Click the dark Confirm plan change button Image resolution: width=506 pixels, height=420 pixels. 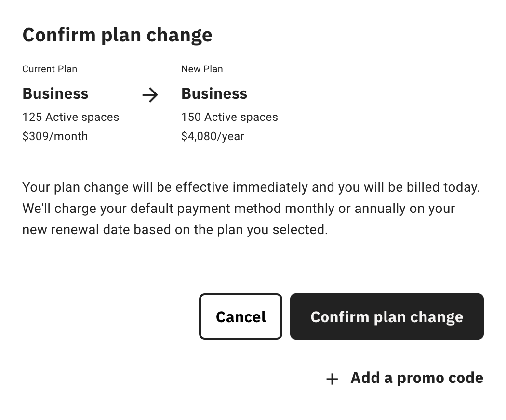386,316
